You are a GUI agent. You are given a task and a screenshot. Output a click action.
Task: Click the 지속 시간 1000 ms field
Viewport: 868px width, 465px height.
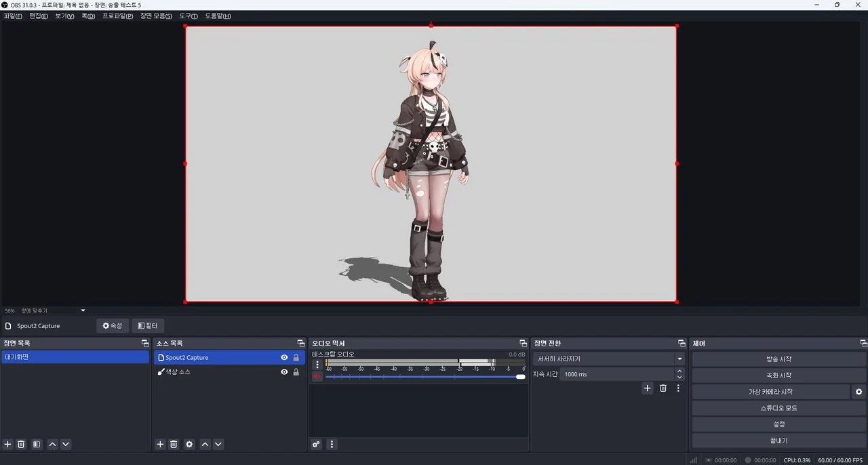coord(617,374)
